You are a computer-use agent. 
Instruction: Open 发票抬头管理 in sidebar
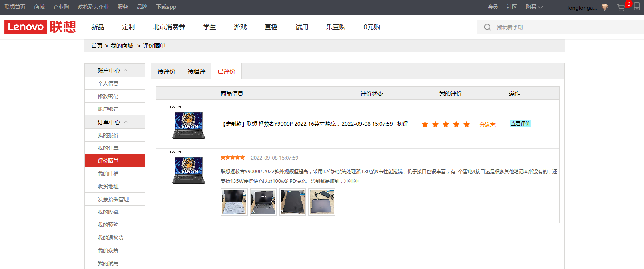pos(115,199)
